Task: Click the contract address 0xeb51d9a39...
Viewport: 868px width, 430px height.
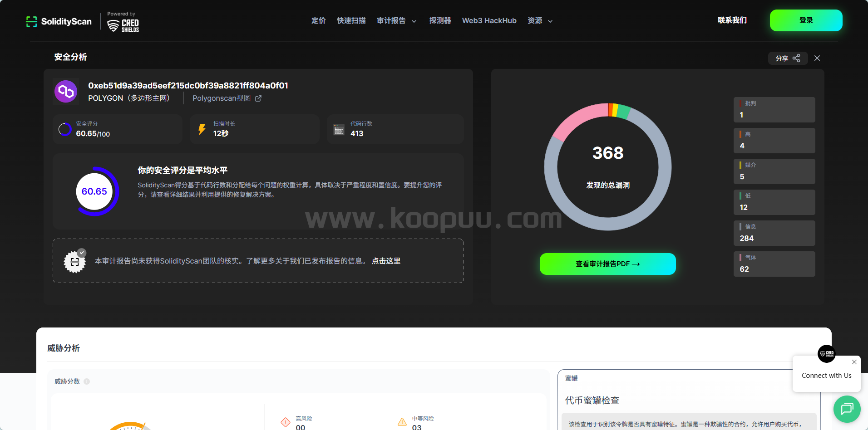Action: point(188,86)
